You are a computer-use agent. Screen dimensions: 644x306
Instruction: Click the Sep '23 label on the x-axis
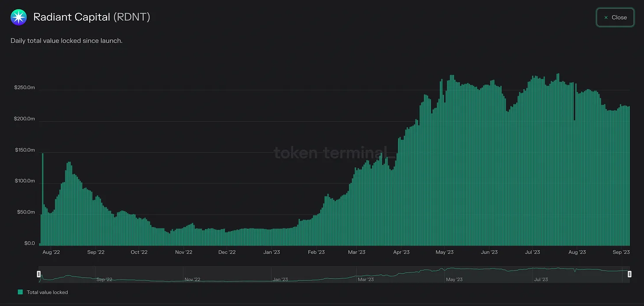point(621,252)
